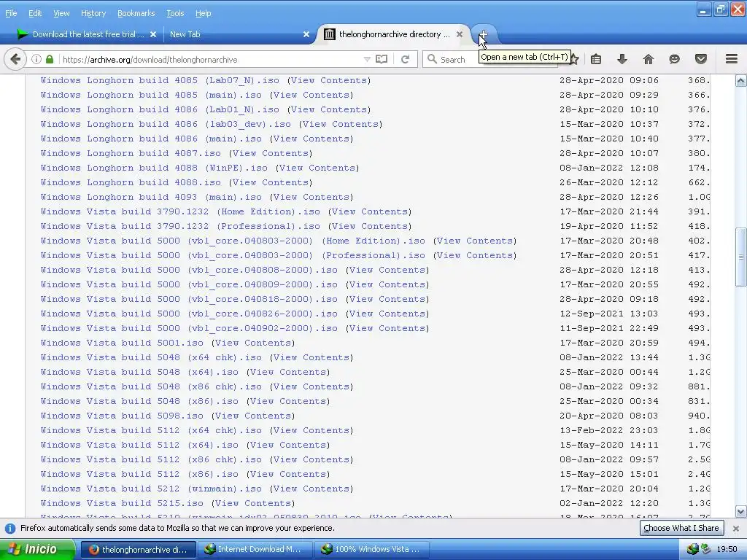This screenshot has height=560, width=747.
Task: View Contents of Vista build 5112 (x86).iso
Action: (x=288, y=474)
